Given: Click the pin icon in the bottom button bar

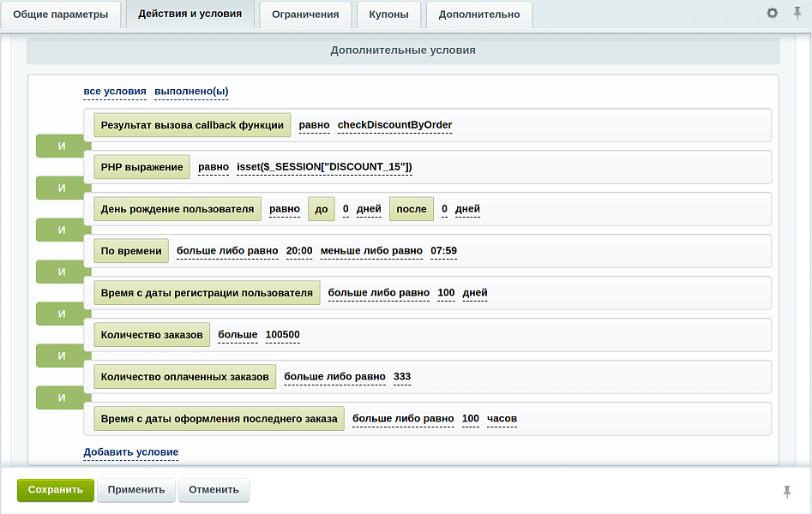Looking at the screenshot, I should pyautogui.click(x=787, y=491).
